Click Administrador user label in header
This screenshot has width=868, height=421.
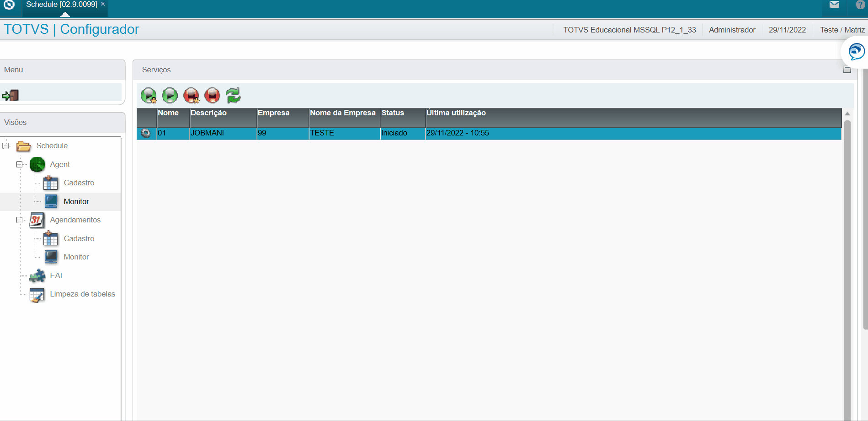732,30
